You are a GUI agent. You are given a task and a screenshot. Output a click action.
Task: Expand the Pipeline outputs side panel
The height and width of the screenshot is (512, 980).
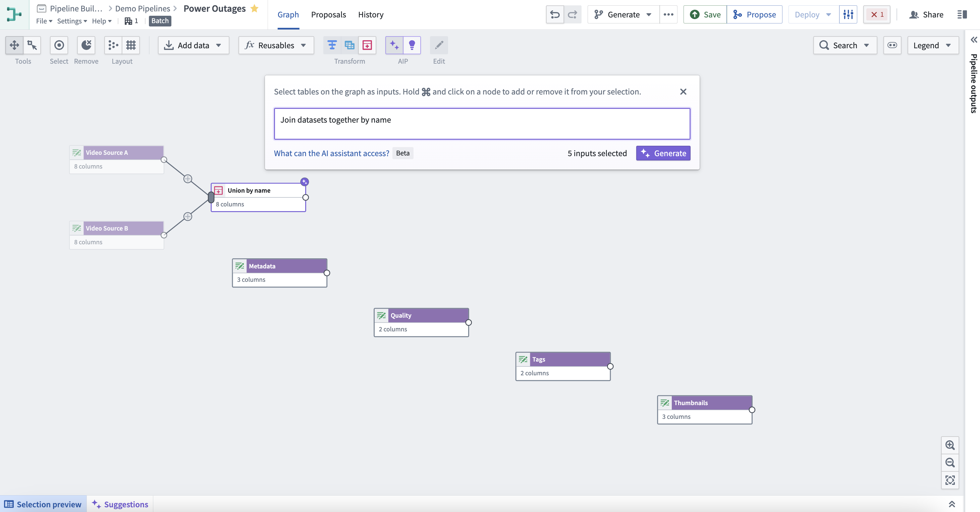[974, 40]
